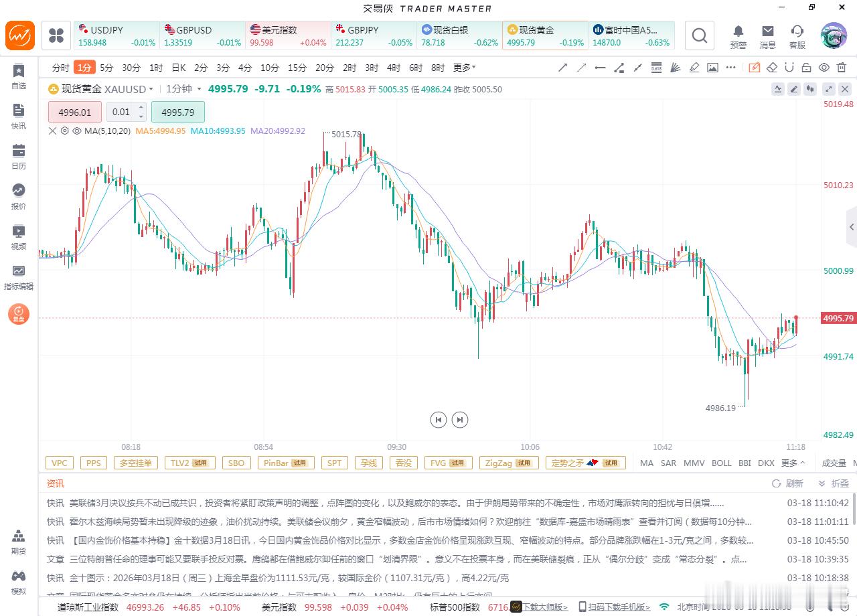857x616 pixels.
Task: Delete all drawings with the trash icon
Action: coord(841,68)
